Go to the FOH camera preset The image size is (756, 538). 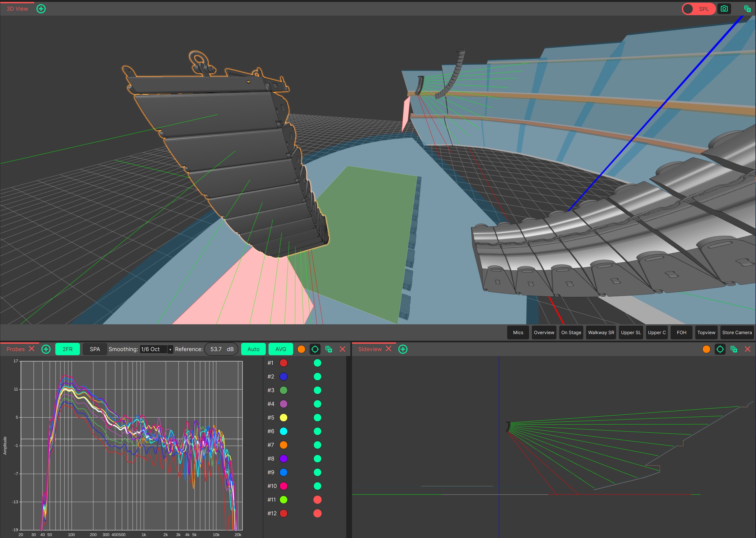click(681, 332)
